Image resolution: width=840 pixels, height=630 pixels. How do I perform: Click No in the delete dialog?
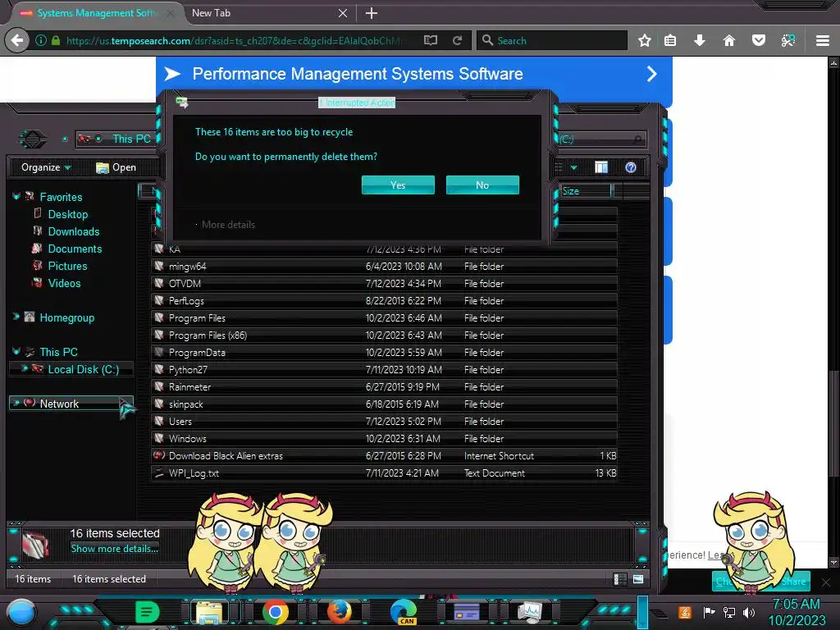coord(482,185)
